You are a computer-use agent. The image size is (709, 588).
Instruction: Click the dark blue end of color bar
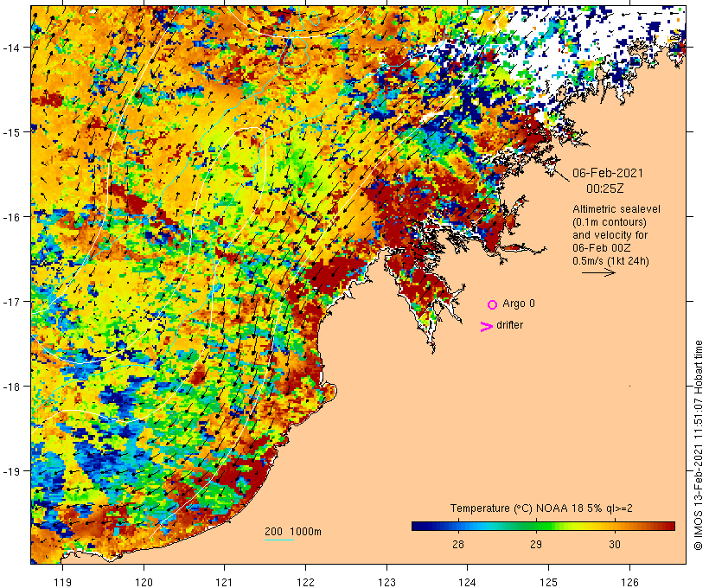(416, 526)
